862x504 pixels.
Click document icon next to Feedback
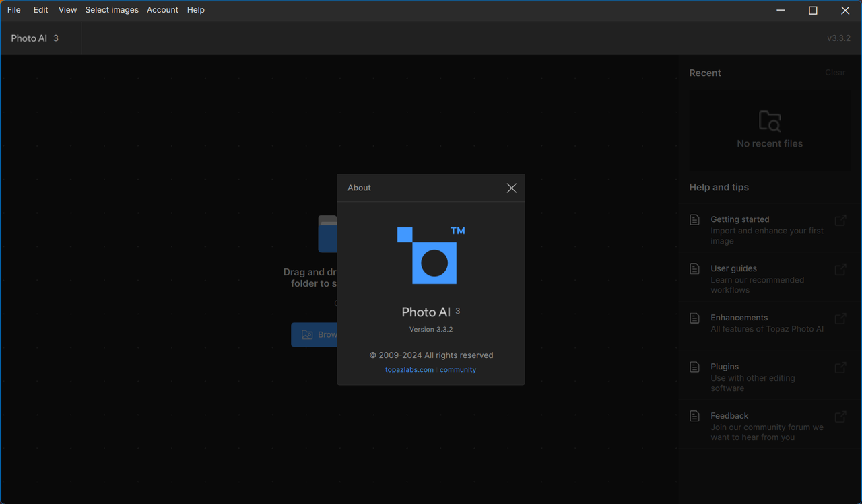[x=695, y=417]
